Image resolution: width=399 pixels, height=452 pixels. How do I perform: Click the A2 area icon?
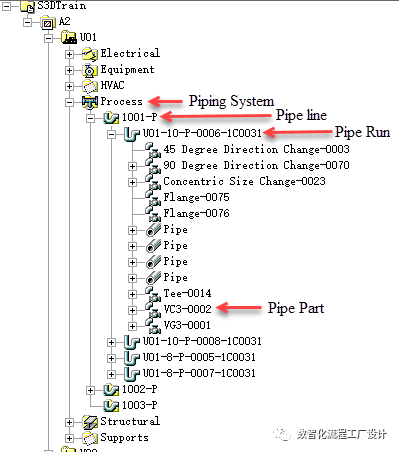[x=48, y=22]
